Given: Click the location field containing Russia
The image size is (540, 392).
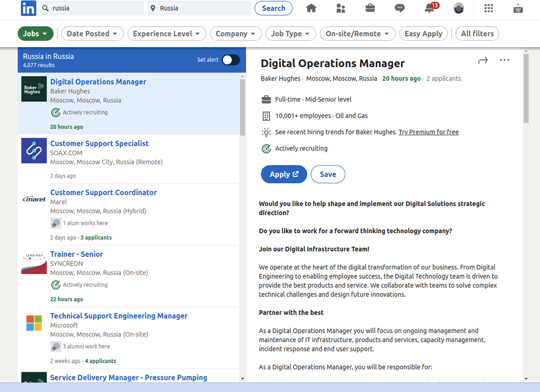Looking at the screenshot, I should click(199, 8).
